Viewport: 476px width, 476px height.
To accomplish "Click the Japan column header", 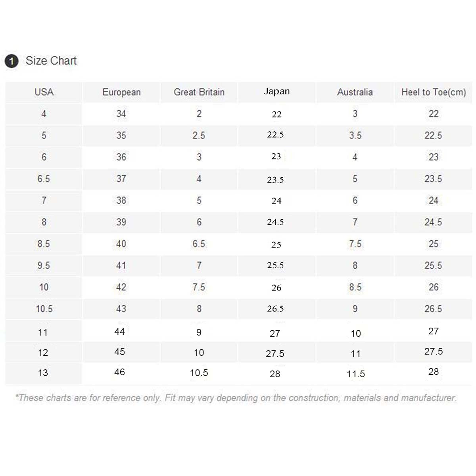I will 277,92.
